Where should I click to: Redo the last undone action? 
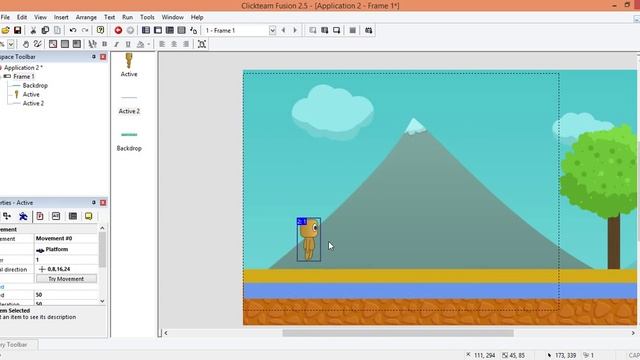point(85,30)
